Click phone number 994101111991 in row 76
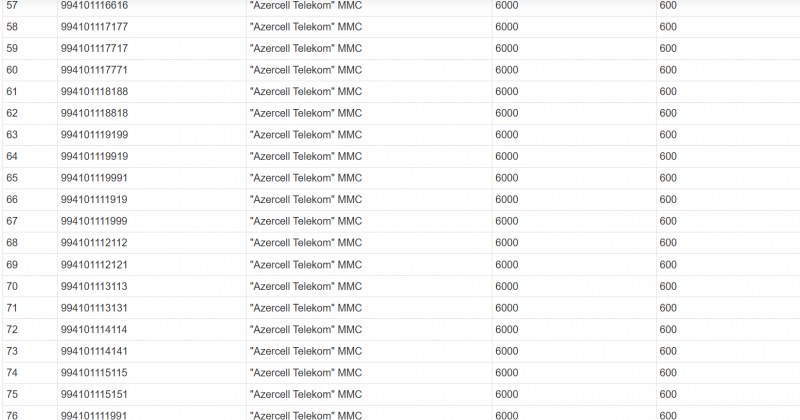This screenshot has height=420, width=800. (x=94, y=415)
